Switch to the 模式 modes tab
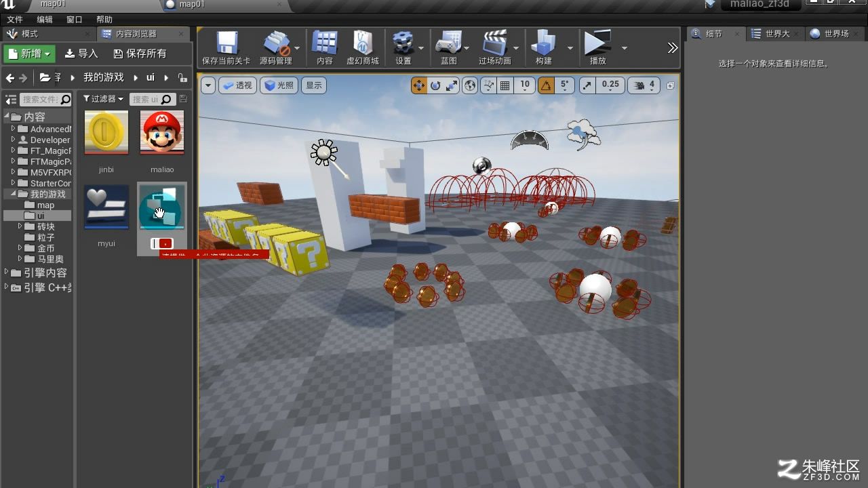868x488 pixels. pyautogui.click(x=29, y=34)
